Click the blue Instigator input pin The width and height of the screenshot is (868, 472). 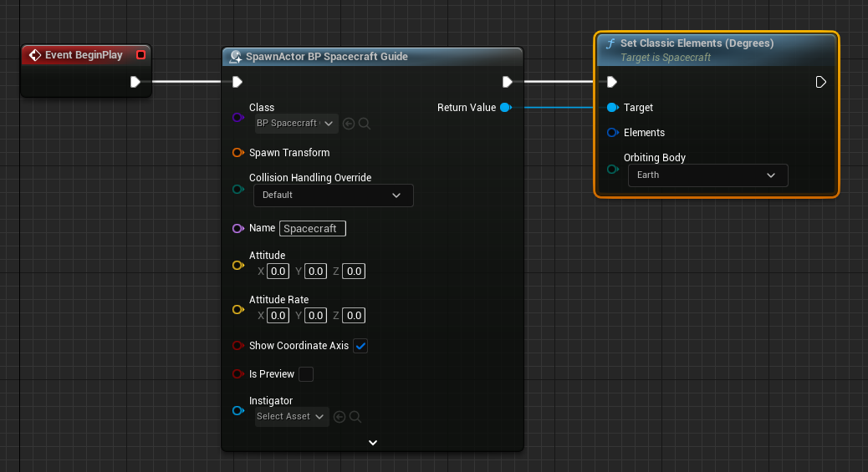point(238,410)
